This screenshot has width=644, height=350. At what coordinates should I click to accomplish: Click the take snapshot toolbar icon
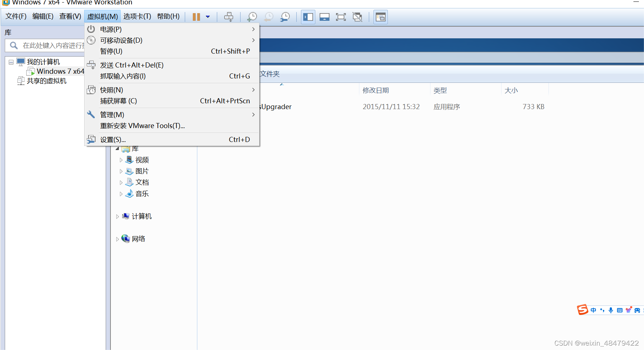(252, 17)
